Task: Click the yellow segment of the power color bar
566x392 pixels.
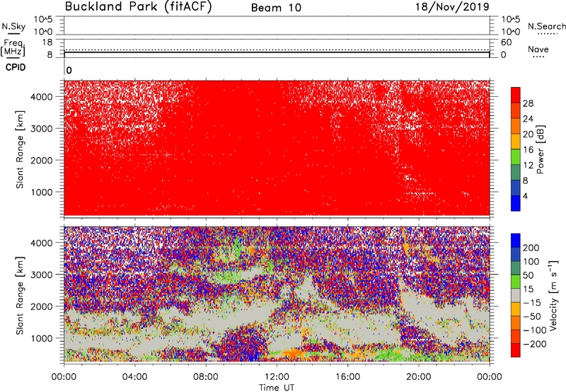Action: pyautogui.click(x=516, y=142)
